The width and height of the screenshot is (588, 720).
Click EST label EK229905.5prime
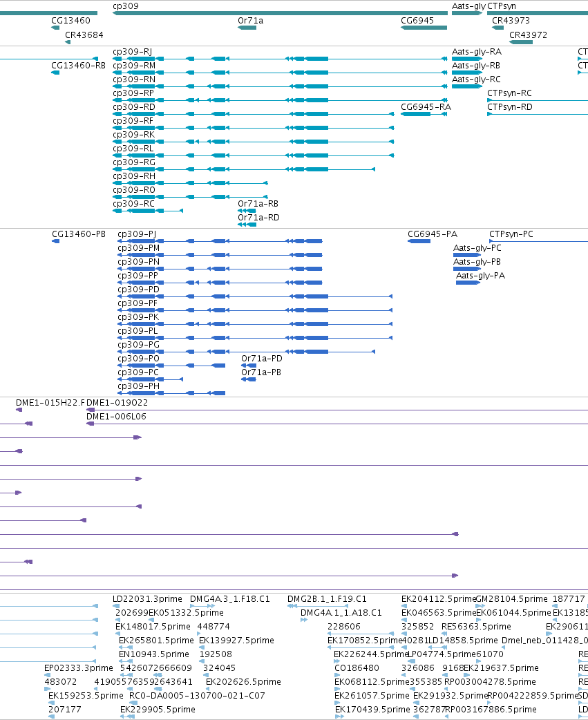pyautogui.click(x=158, y=709)
